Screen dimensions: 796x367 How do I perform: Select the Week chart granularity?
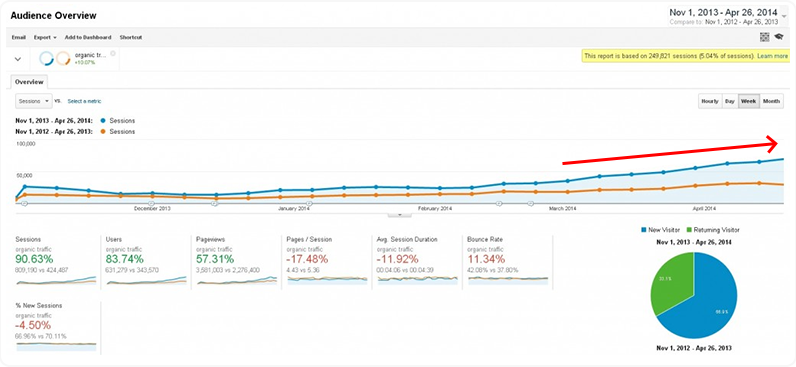(749, 101)
